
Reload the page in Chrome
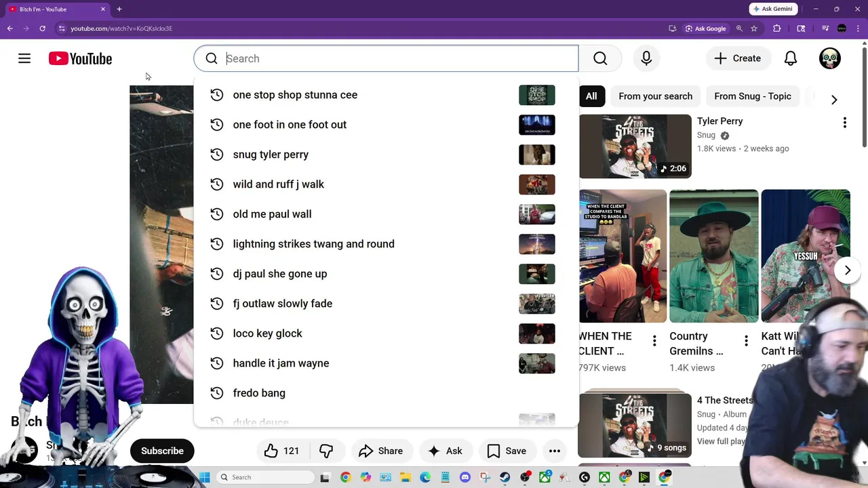(x=42, y=28)
